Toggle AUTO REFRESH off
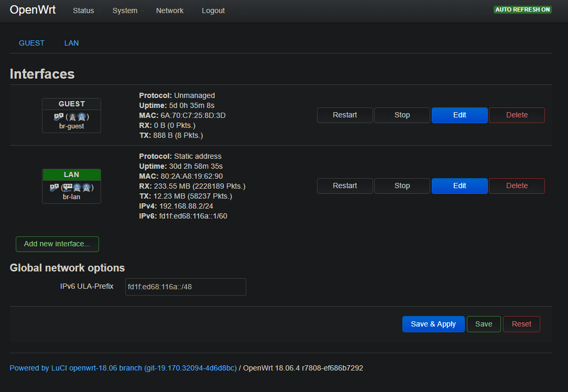The height and width of the screenshot is (392, 568). 522,9
